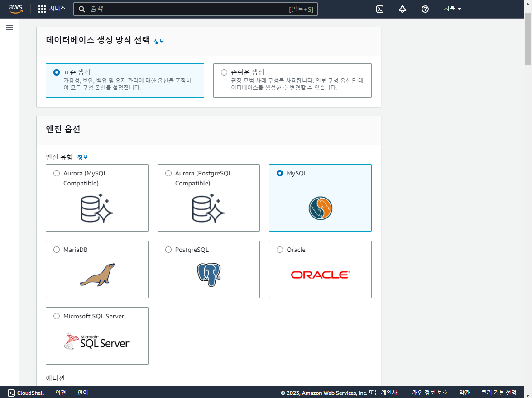532x398 pixels.
Task: Click the 2023 Amazon Web Services copyright text
Action: pyautogui.click(x=340, y=393)
